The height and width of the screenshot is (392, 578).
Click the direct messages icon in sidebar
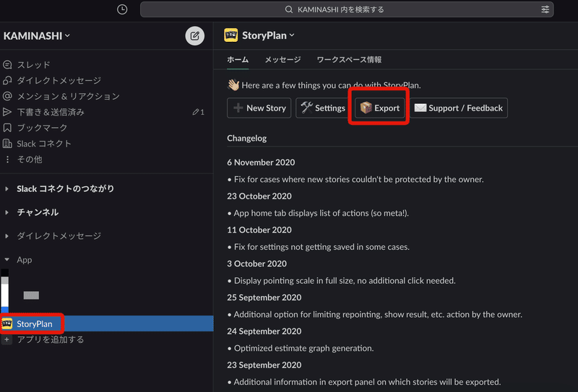(7, 80)
